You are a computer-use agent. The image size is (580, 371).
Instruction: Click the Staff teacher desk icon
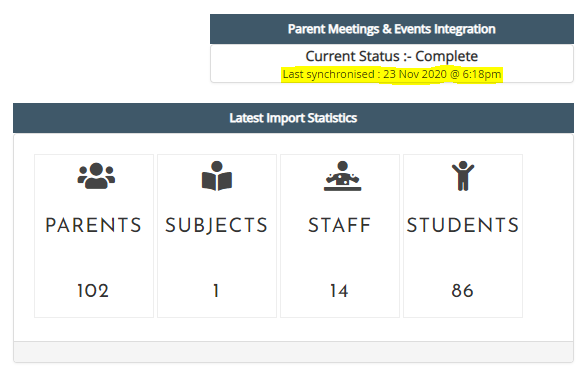(343, 176)
